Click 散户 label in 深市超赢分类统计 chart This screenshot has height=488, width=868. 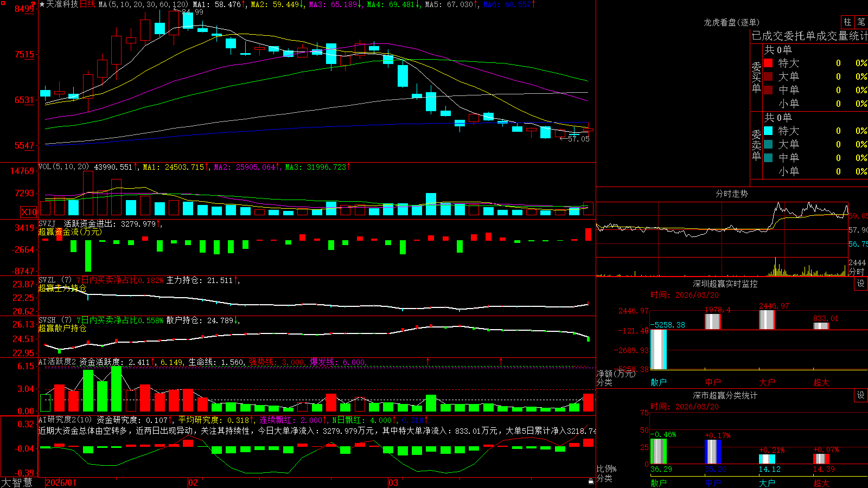click(x=659, y=483)
